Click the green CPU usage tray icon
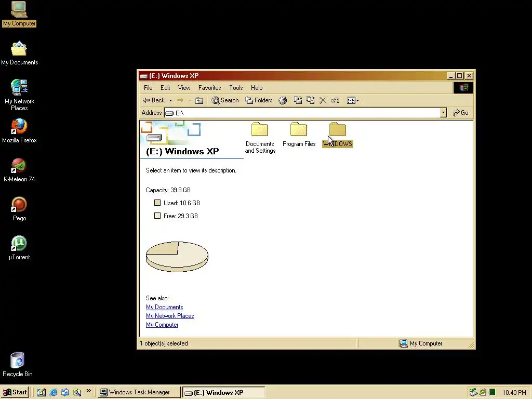The image size is (532, 399). [x=493, y=393]
